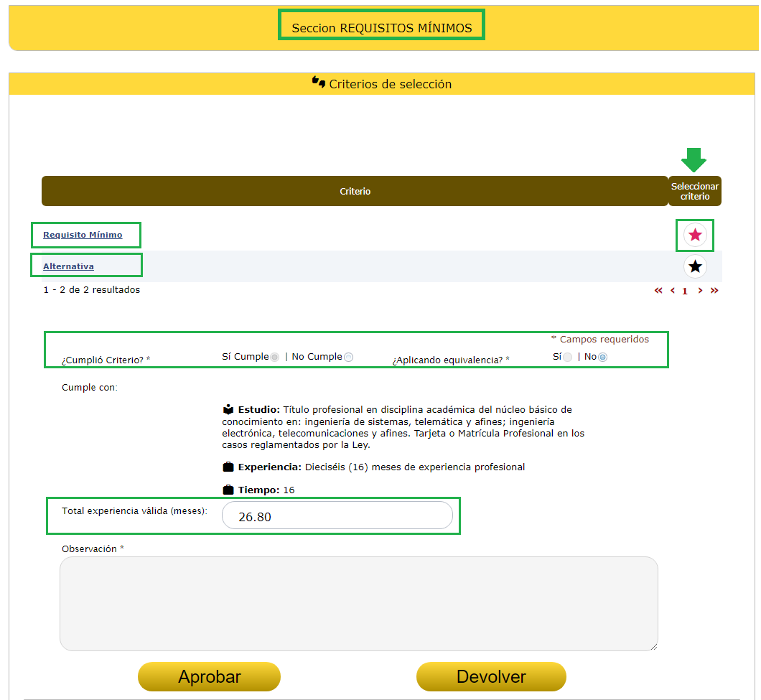761x700 pixels.
Task: Click the Total experiencia válida field
Action: pos(337,515)
